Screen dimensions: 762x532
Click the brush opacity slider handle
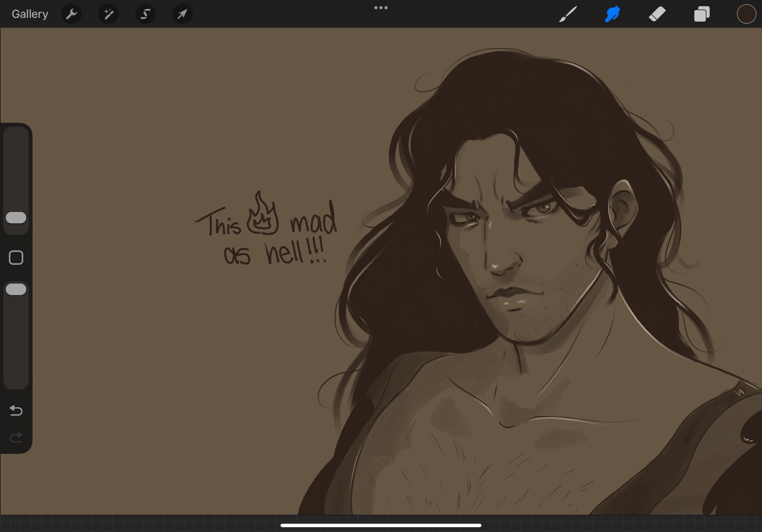[x=16, y=289]
